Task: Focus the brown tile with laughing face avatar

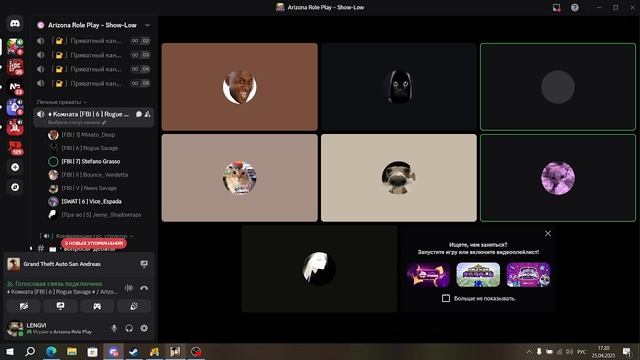Action: (240, 87)
